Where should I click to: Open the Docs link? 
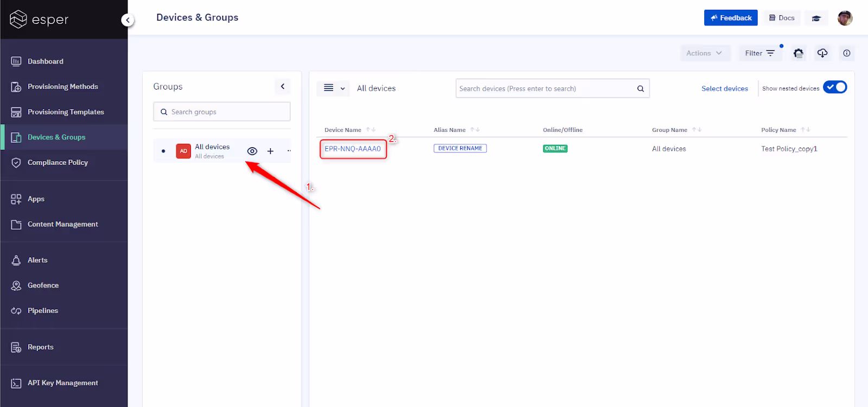tap(782, 18)
